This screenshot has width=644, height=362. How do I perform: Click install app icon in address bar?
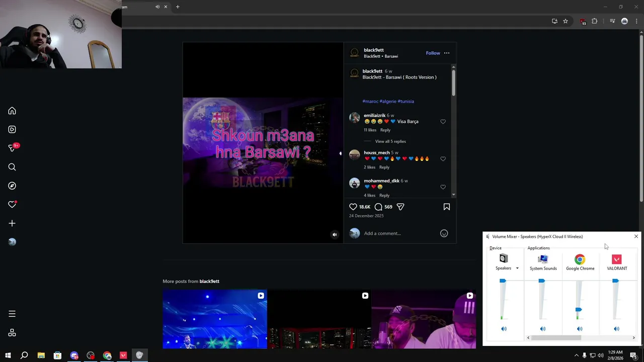pos(554,21)
